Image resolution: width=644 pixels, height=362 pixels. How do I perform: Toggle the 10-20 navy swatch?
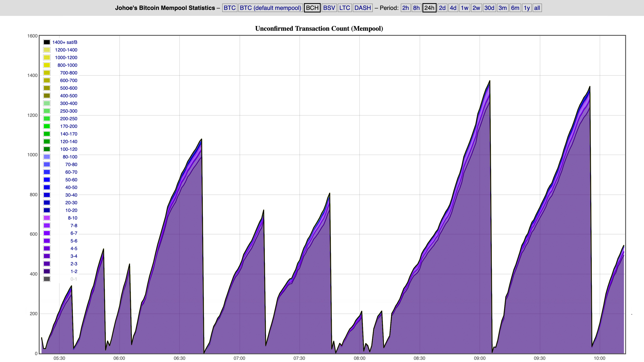[x=47, y=210]
